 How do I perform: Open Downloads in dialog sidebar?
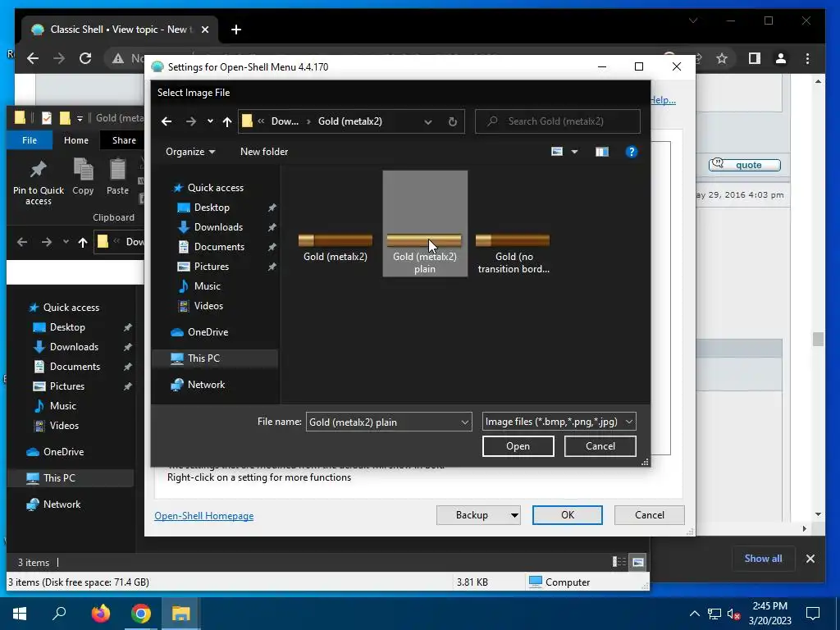[x=218, y=227]
